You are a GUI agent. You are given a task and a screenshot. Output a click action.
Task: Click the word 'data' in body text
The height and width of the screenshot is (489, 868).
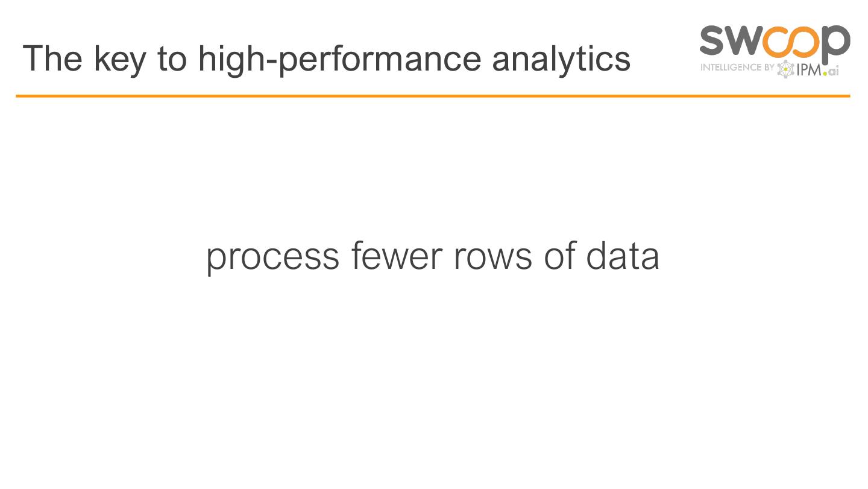coord(623,256)
